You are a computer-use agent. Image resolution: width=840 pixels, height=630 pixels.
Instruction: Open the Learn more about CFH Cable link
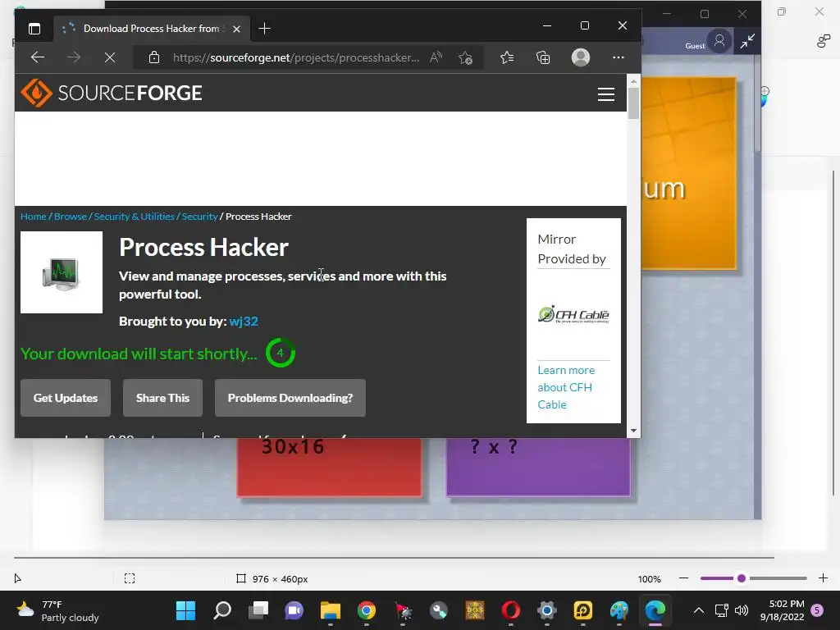pyautogui.click(x=566, y=387)
